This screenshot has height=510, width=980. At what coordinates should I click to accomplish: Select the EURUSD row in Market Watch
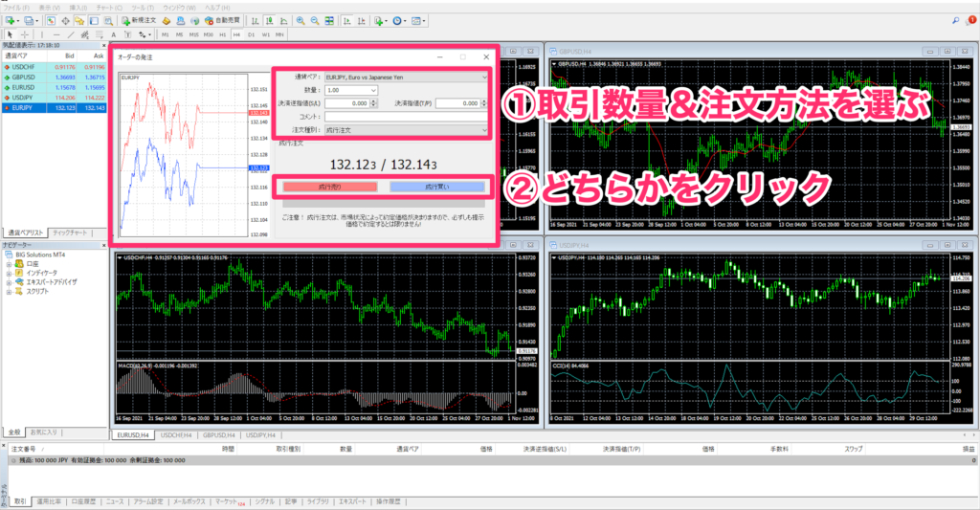click(x=55, y=87)
